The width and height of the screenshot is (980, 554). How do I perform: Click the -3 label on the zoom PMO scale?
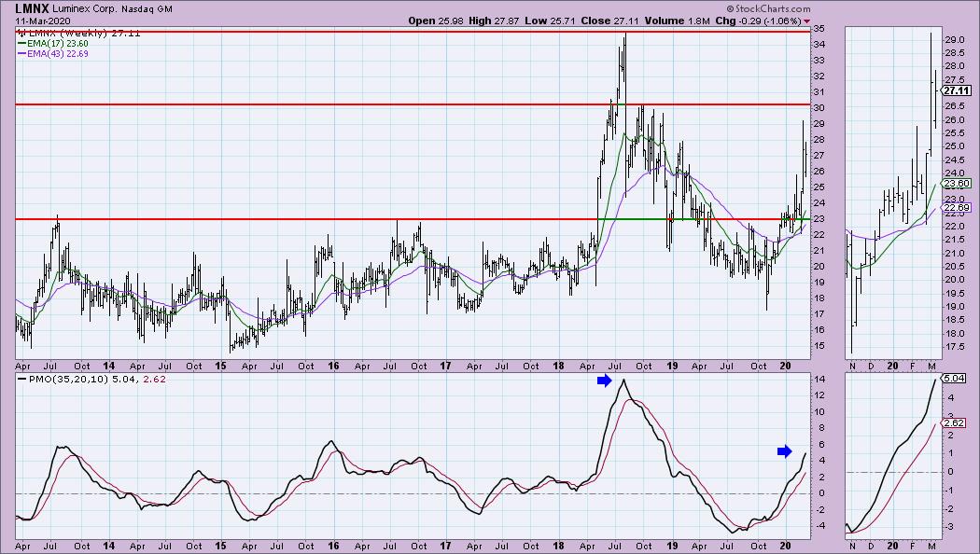[950, 528]
